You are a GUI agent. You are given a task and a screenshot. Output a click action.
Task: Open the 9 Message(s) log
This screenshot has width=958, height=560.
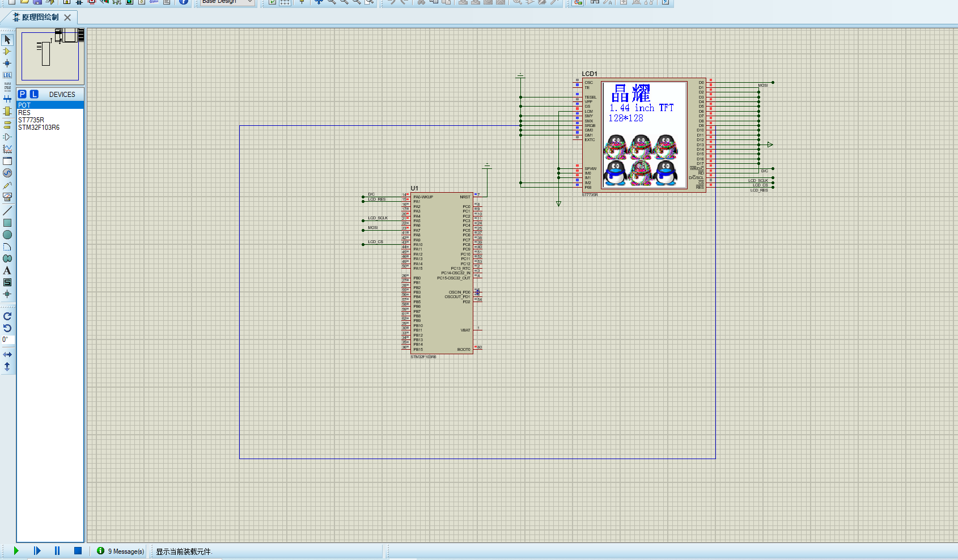[121, 551]
